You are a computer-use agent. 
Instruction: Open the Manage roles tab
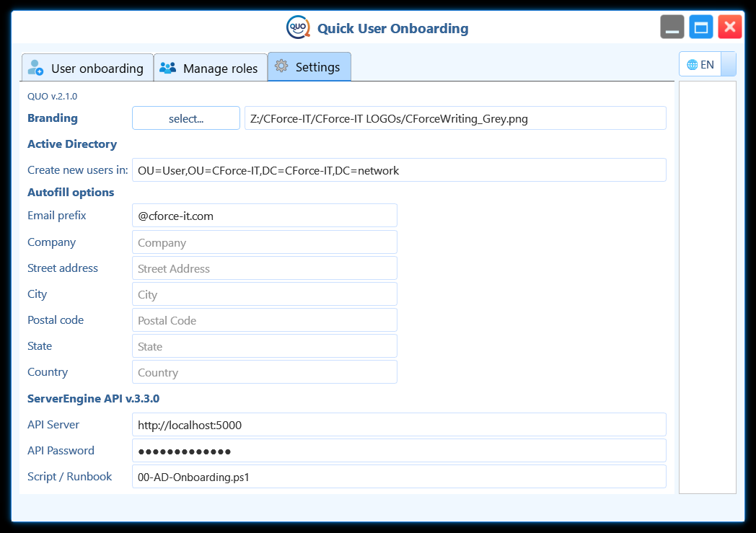(x=211, y=68)
